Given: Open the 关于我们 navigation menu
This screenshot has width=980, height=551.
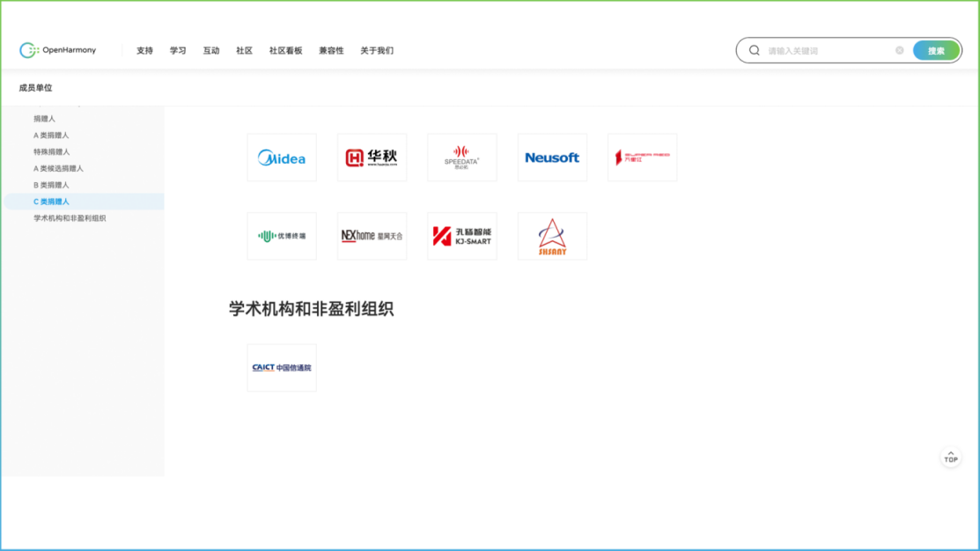Looking at the screenshot, I should tap(377, 50).
